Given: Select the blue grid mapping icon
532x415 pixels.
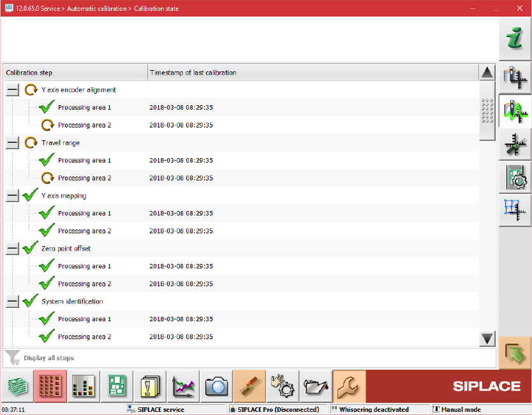Looking at the screenshot, I should tap(515, 210).
